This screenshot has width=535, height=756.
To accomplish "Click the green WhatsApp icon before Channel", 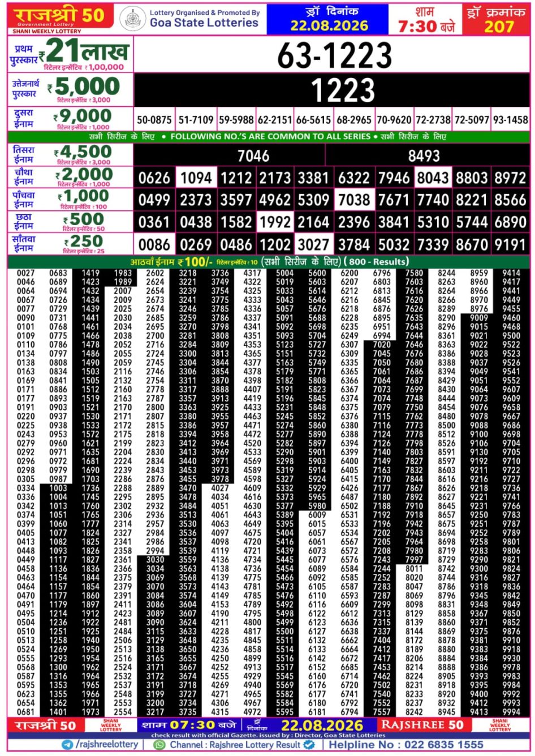I will point(159,745).
